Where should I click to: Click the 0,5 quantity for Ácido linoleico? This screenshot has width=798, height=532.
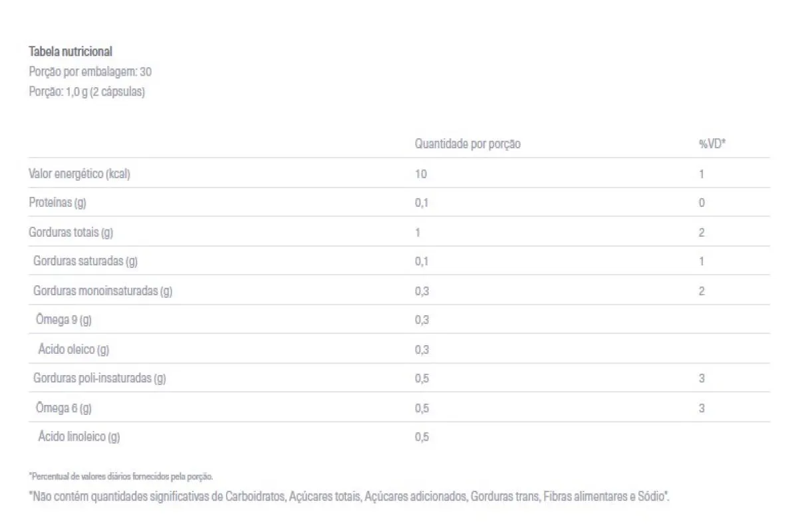coord(422,437)
